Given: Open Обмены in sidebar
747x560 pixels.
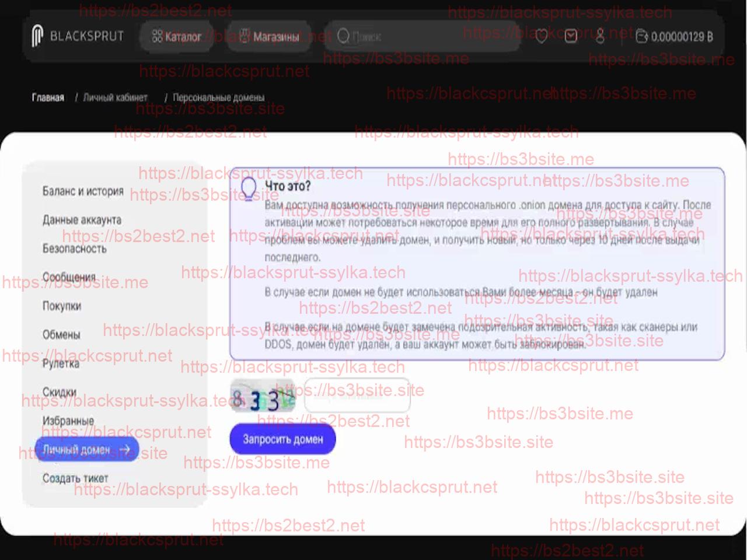Looking at the screenshot, I should pos(61,335).
